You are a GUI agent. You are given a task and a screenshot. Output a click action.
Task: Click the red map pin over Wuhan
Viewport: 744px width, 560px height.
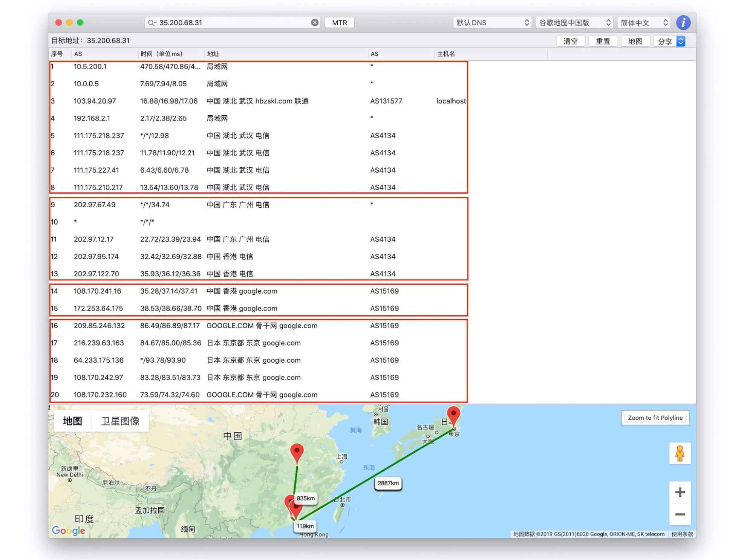297,453
